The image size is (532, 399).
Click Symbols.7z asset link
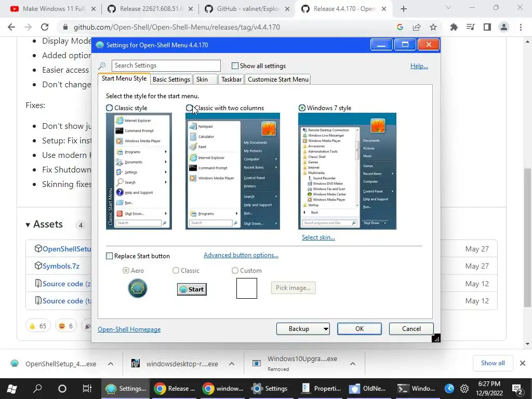tap(61, 266)
